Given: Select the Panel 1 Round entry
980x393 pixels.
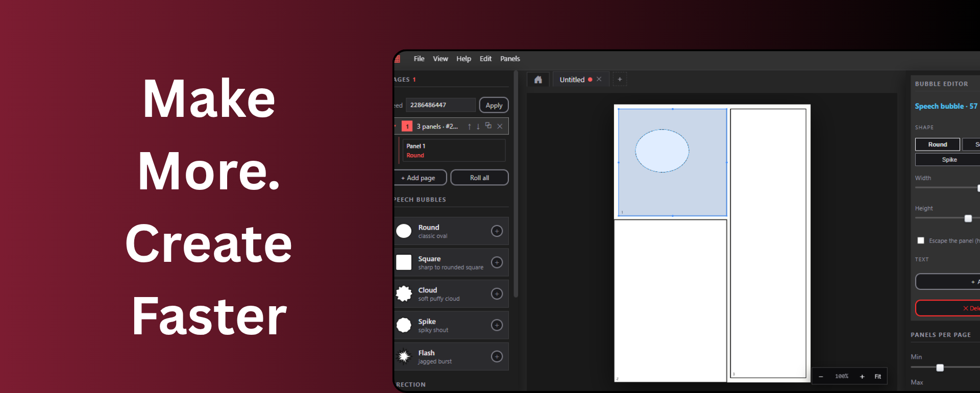Looking at the screenshot, I should [x=454, y=151].
